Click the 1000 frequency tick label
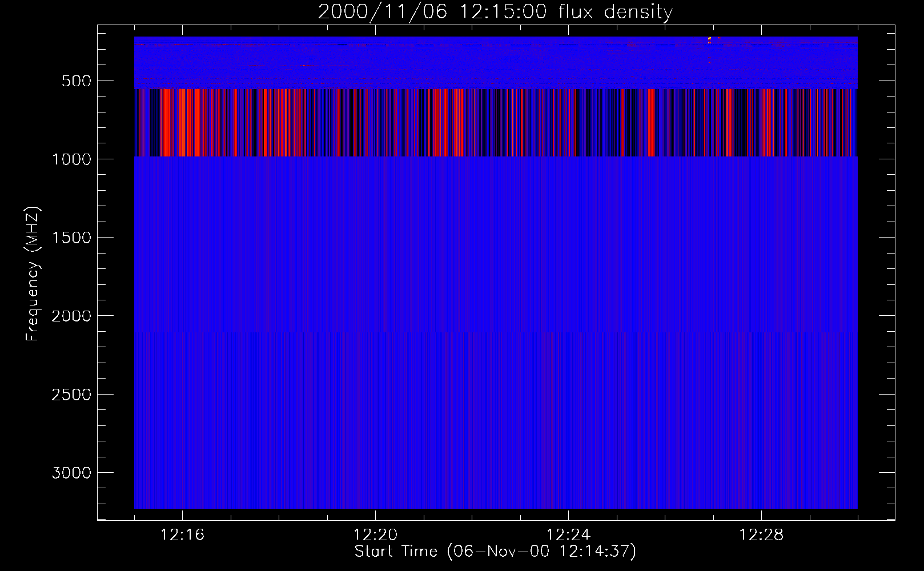 [x=71, y=159]
